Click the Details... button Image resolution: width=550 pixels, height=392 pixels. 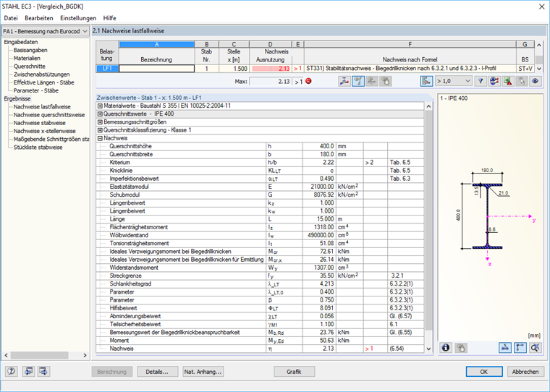tap(157, 372)
